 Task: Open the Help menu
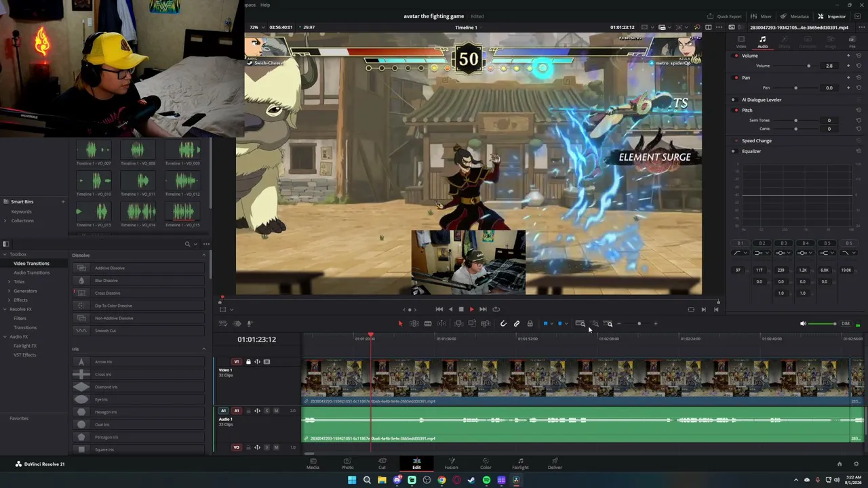coord(265,5)
